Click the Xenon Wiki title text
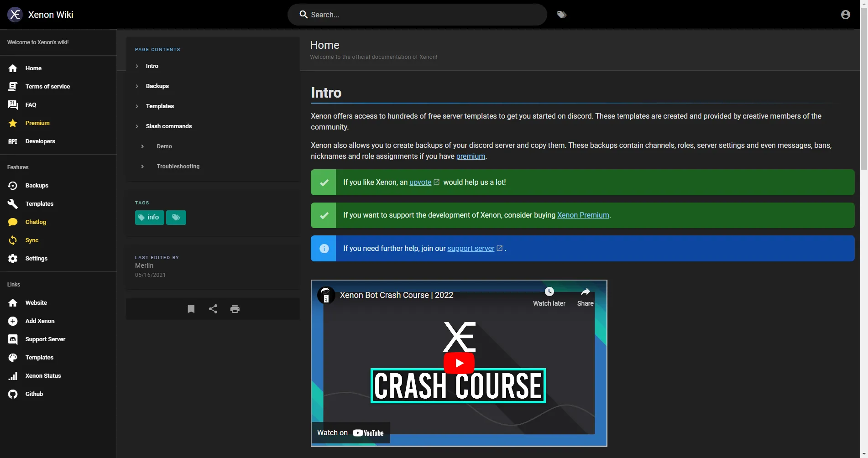868x458 pixels. coord(51,15)
